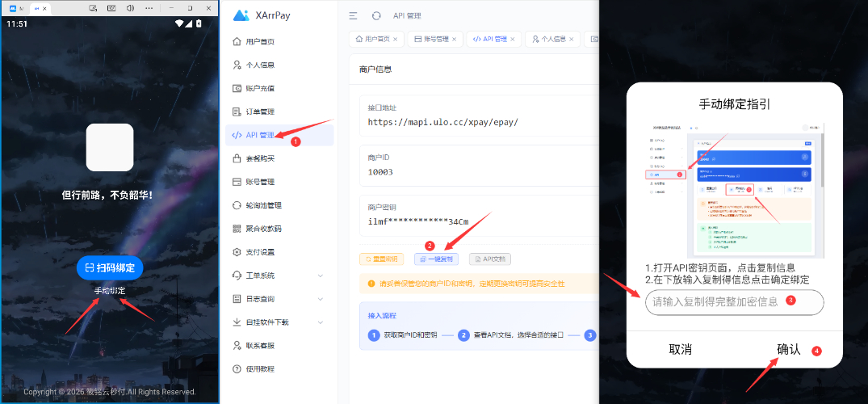Screen dimensions: 868x404
Task: Focus the 请输入复制得完整加密信息 input field
Action: 735,302
